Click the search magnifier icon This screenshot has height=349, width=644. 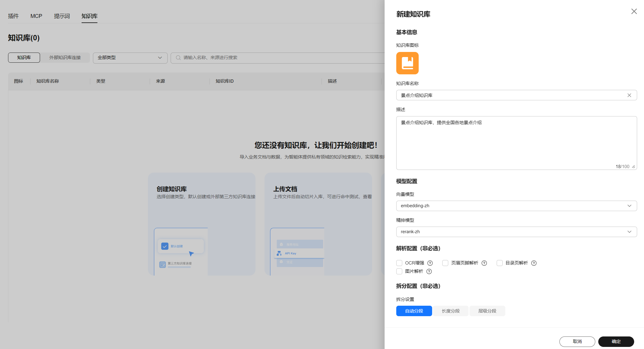[x=178, y=58]
